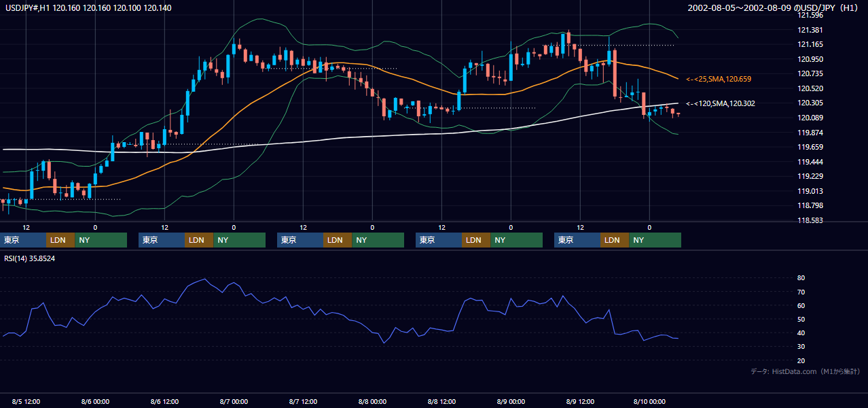Click the 8/7 00:00 date label

click(x=234, y=402)
